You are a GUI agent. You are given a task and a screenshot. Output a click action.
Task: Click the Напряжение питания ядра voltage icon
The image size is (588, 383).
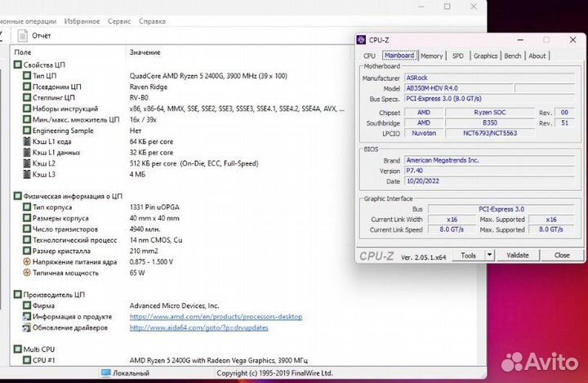coord(27,261)
